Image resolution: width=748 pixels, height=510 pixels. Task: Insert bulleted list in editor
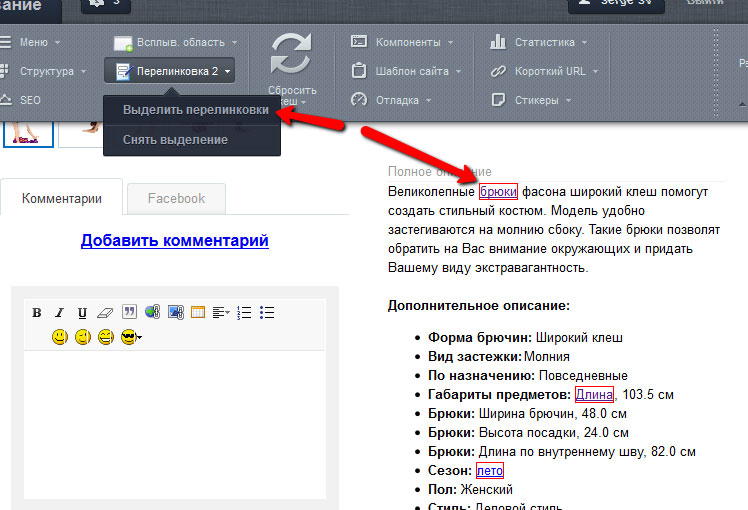pos(267,312)
